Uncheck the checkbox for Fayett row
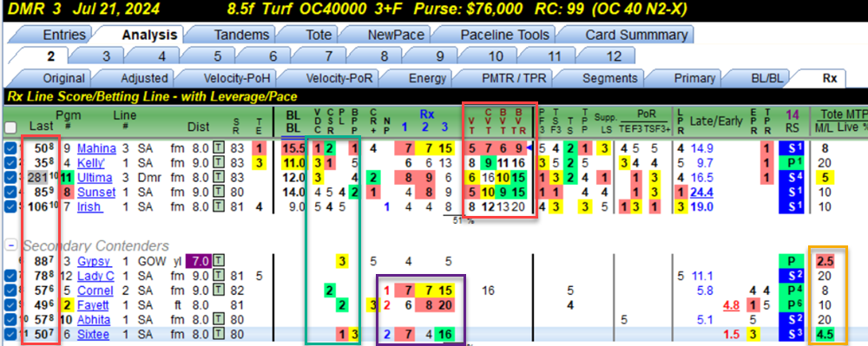Image resolution: width=868 pixels, height=346 pixels. pyautogui.click(x=10, y=305)
